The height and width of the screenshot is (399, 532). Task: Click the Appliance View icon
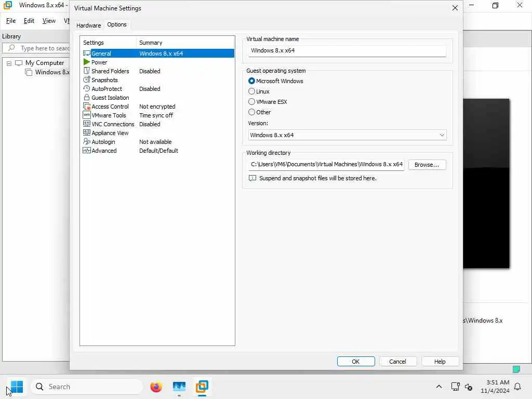click(x=87, y=132)
